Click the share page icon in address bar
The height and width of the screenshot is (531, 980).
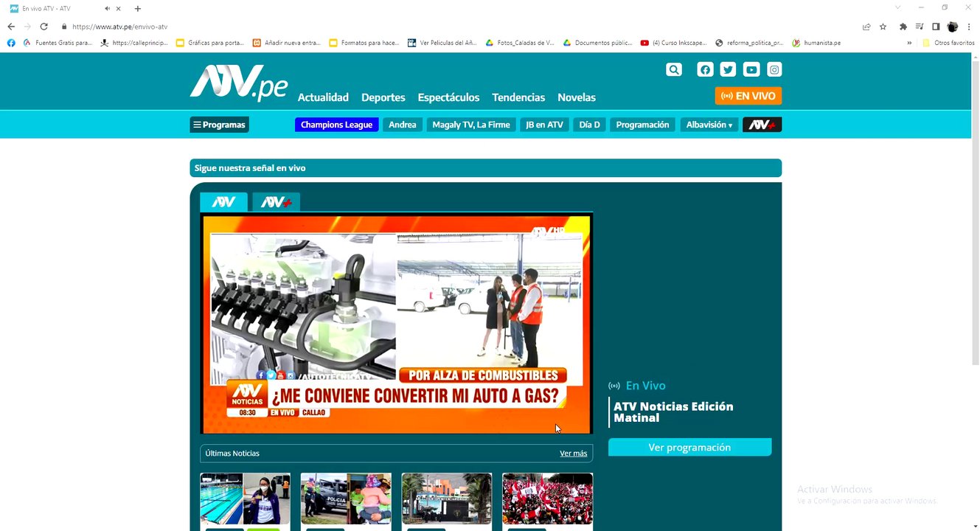point(866,27)
